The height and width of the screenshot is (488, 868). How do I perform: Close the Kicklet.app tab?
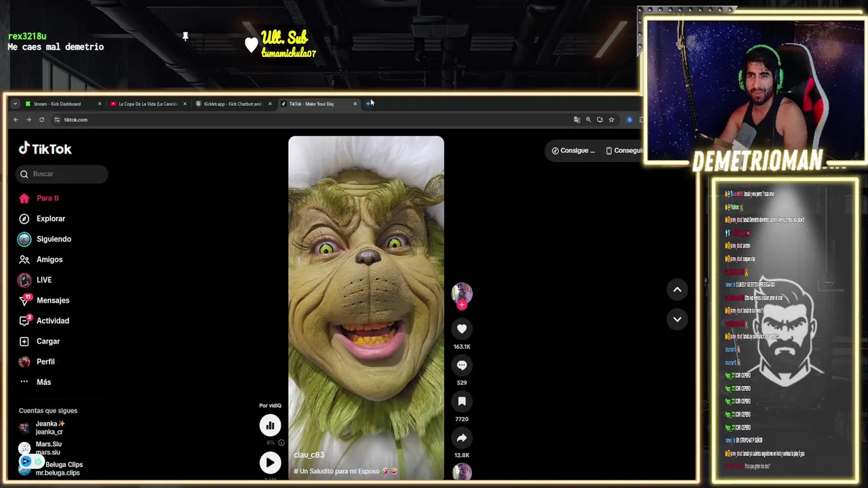(x=270, y=104)
